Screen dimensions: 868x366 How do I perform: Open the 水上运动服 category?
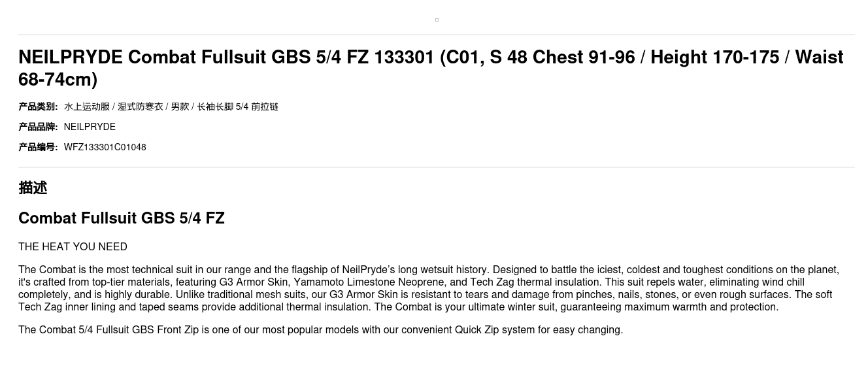click(87, 107)
